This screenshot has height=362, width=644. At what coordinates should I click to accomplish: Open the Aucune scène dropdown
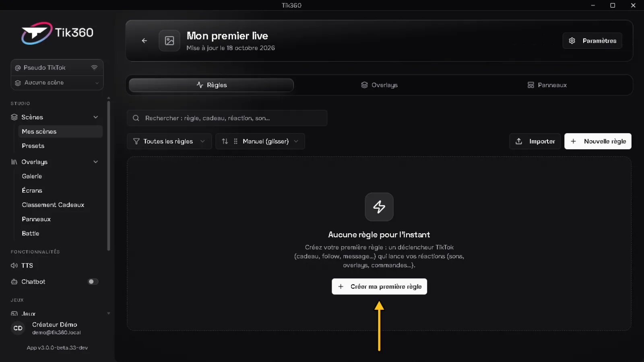point(57,82)
